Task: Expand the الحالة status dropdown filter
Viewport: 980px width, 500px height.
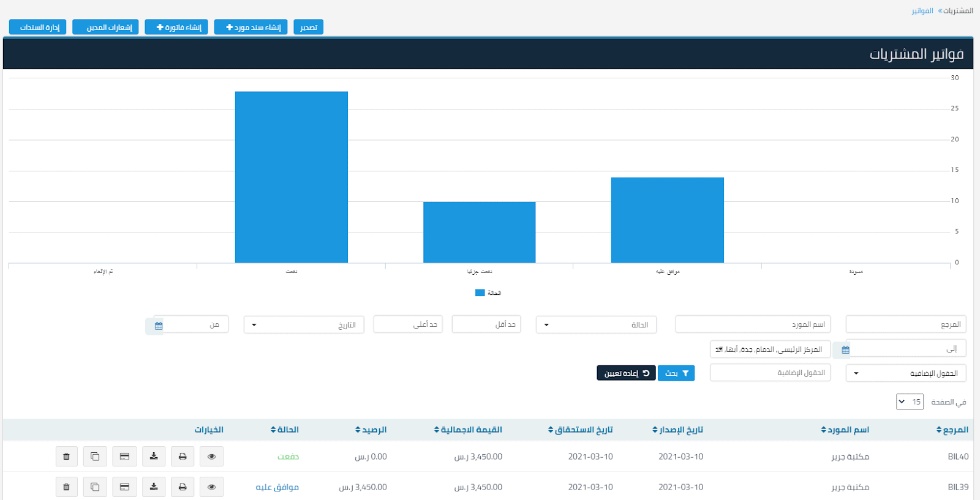Action: coord(596,325)
